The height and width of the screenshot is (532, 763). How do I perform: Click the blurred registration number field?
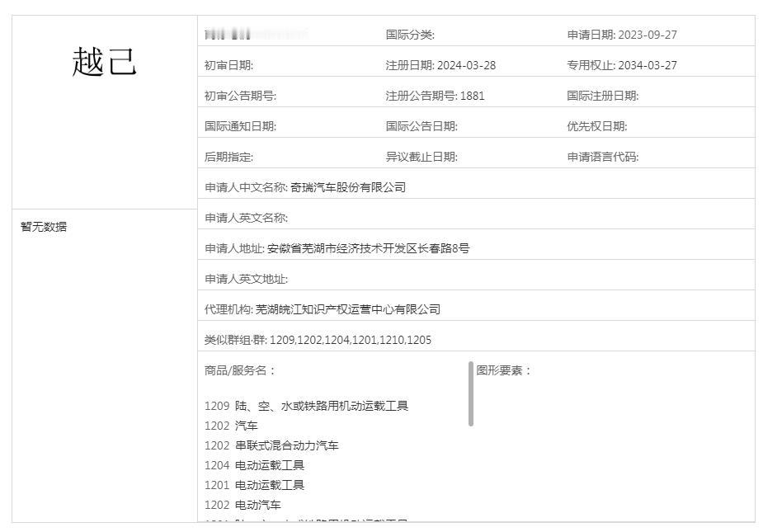(257, 35)
